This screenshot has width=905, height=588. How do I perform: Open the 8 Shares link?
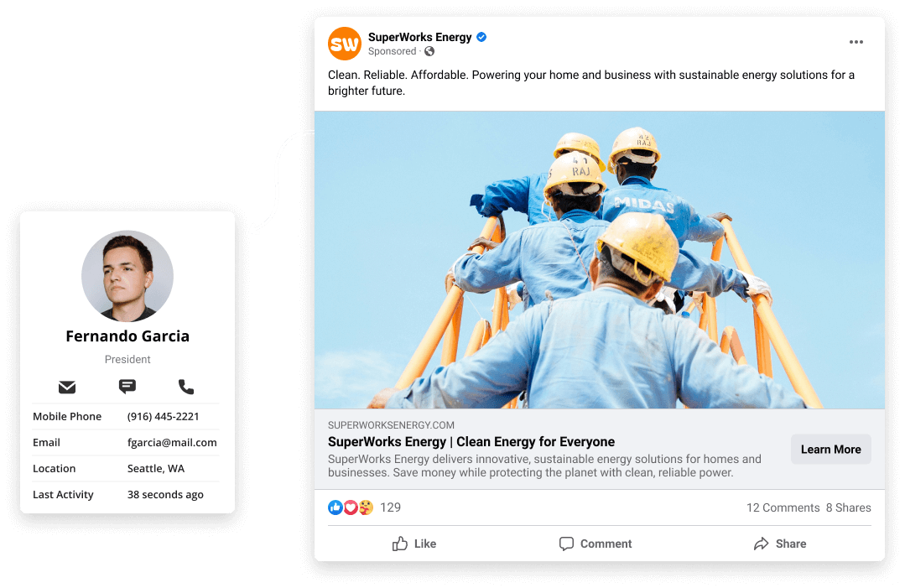[849, 507]
